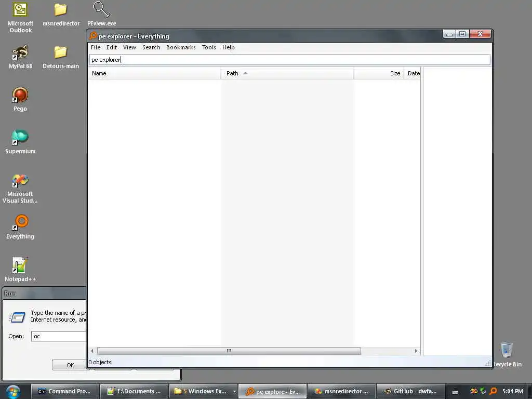Click the Everything tray icon
The image size is (532, 399).
pos(494,391)
